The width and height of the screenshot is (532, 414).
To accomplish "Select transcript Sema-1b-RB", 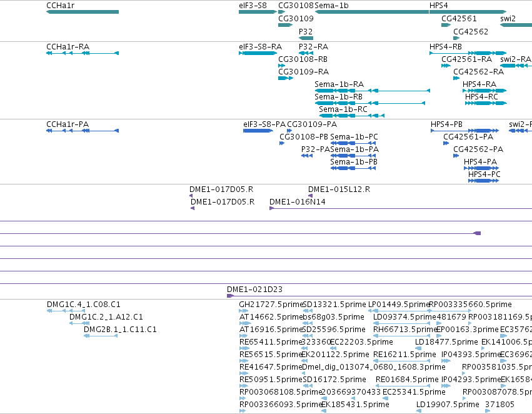I will (x=339, y=97).
